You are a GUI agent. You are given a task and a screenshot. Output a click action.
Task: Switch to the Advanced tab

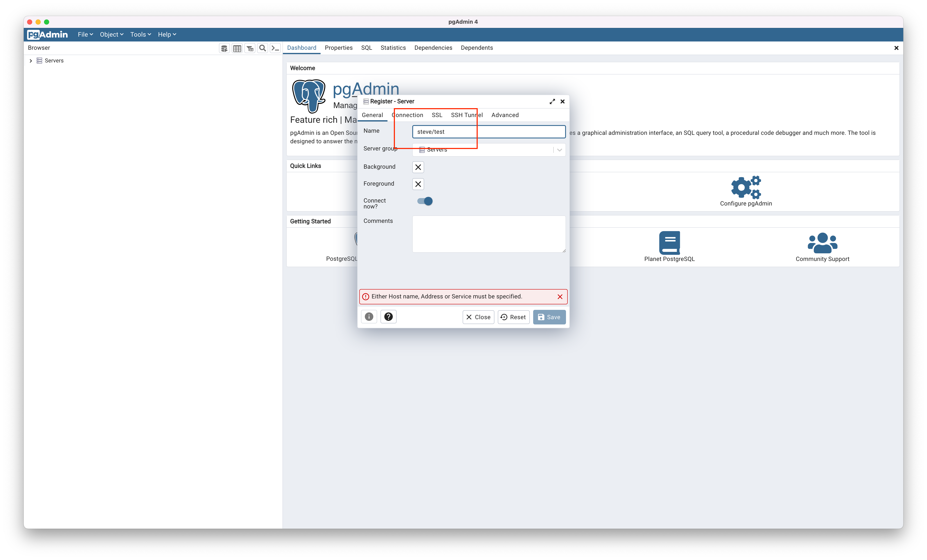coord(505,115)
